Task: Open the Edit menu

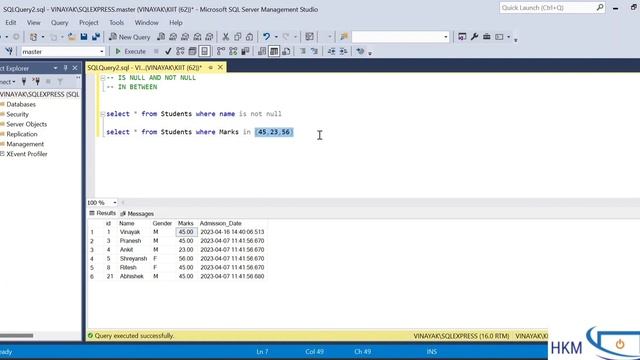Action: coord(11,23)
